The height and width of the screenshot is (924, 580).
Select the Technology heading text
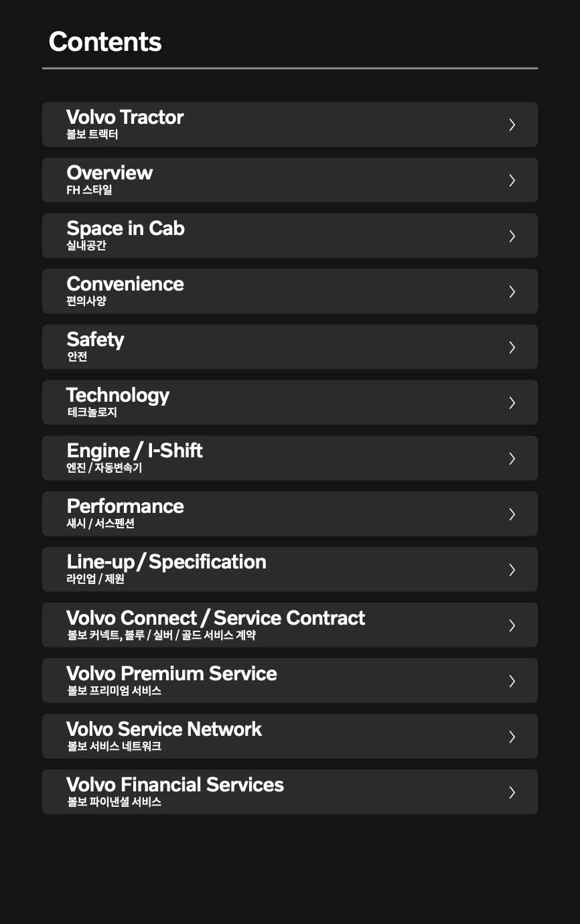click(x=118, y=395)
